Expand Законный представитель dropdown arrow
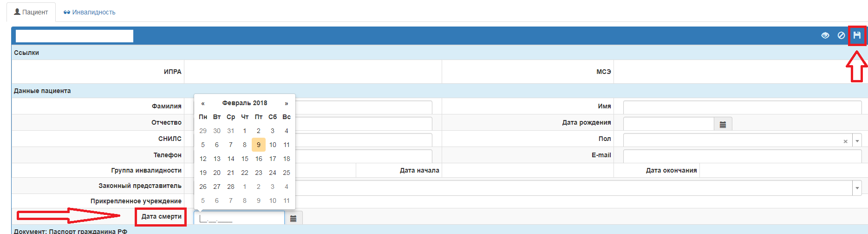This screenshot has height=234, width=868. pyautogui.click(x=857, y=188)
